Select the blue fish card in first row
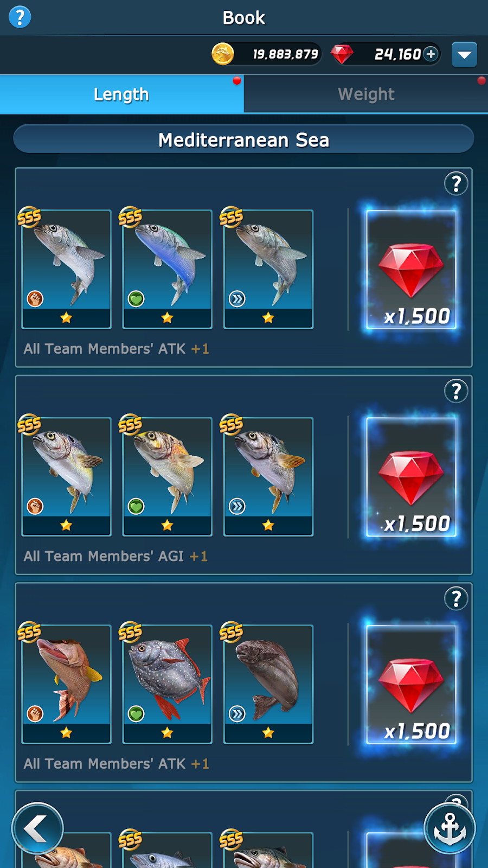The width and height of the screenshot is (488, 868). 167,269
